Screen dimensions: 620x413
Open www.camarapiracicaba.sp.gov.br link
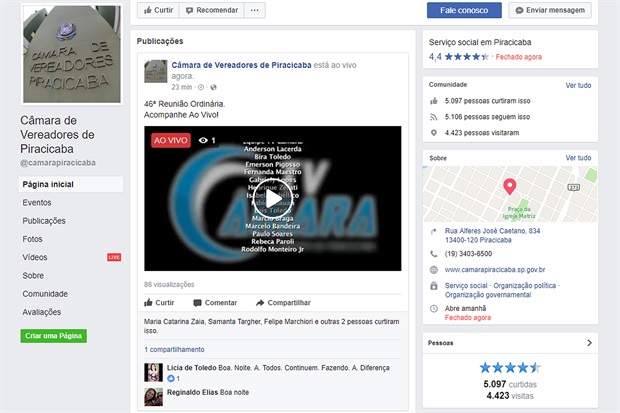495,270
